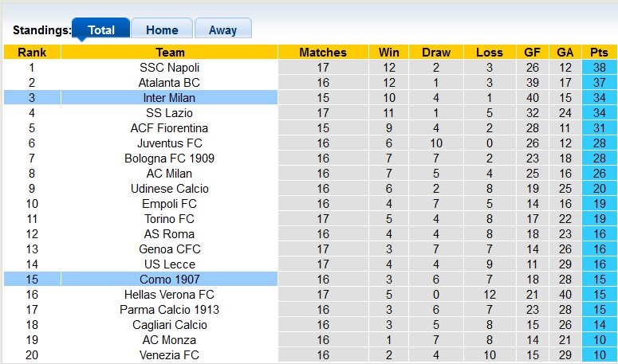
Task: Open ACF Fiorentina team link
Action: [170, 128]
